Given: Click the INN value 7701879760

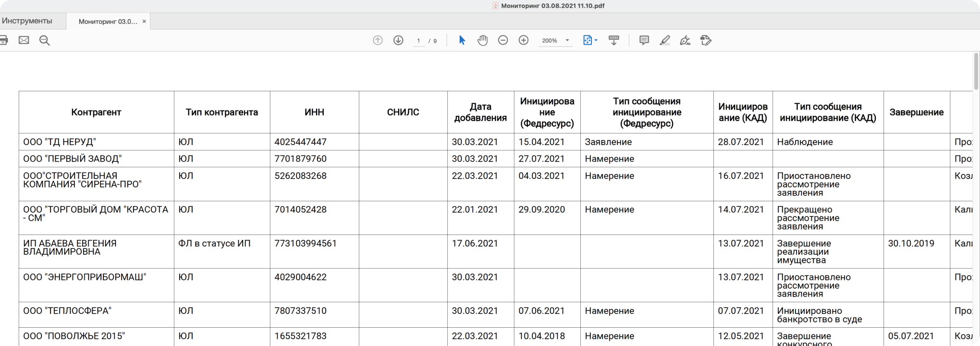Looking at the screenshot, I should [300, 159].
